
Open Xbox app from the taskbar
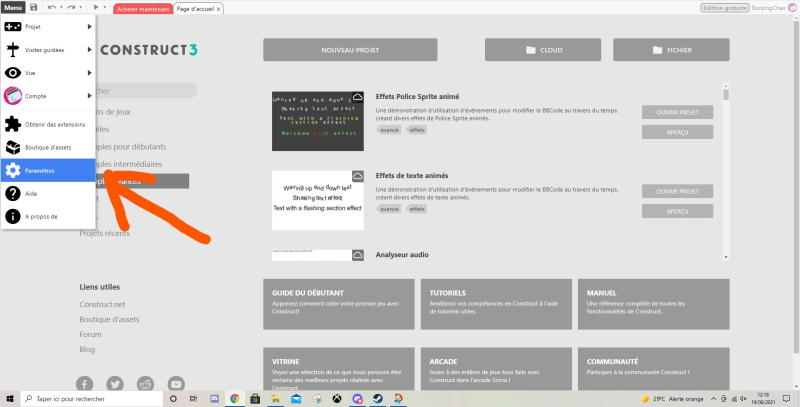(337, 399)
